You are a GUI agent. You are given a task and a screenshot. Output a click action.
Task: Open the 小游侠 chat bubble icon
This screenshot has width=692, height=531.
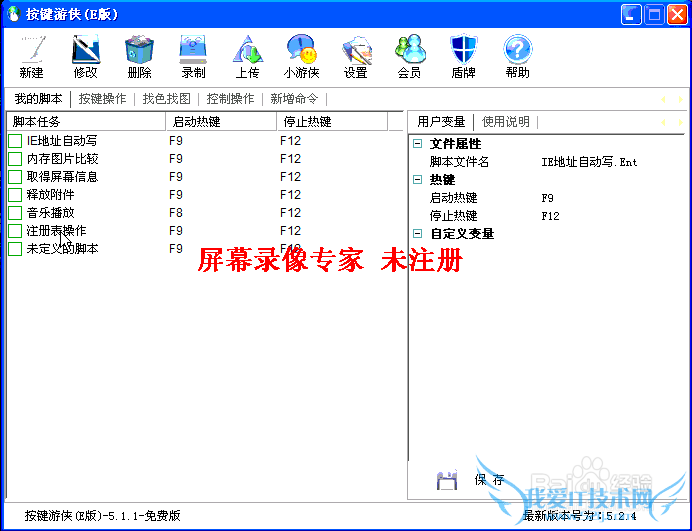click(301, 49)
